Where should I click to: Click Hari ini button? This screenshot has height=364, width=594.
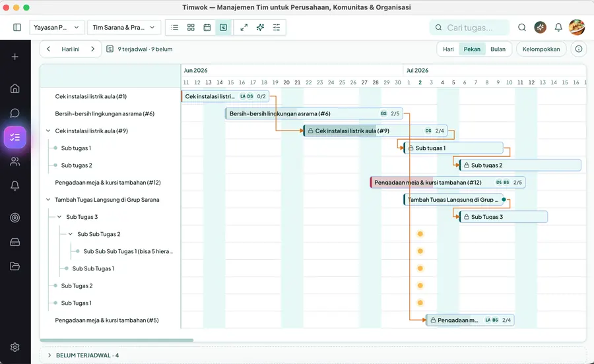pyautogui.click(x=71, y=49)
